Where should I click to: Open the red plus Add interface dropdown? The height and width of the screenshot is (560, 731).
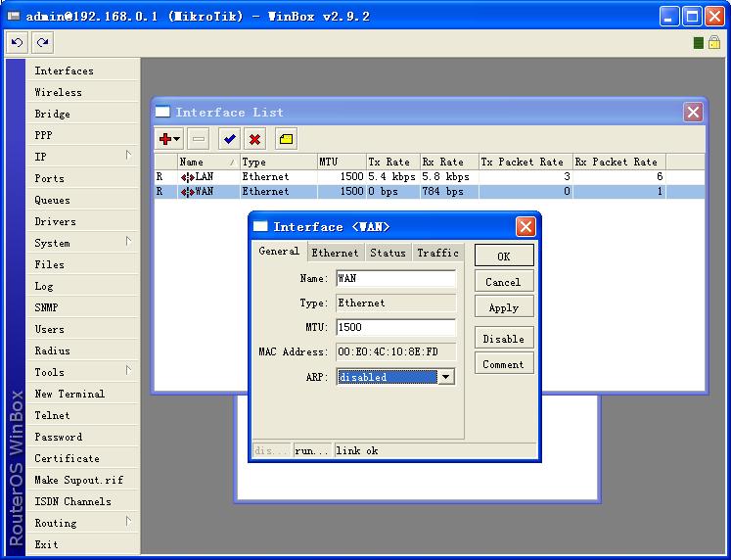click(x=168, y=139)
